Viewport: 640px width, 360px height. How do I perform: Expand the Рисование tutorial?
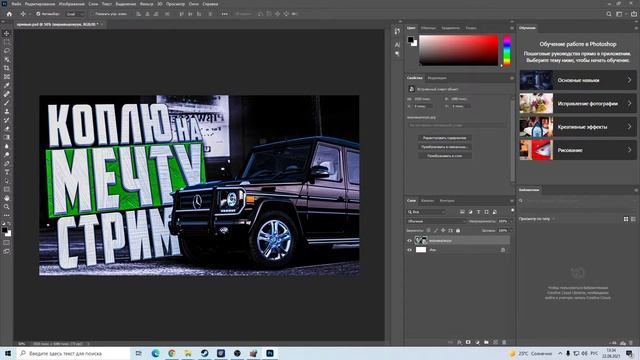pyautogui.click(x=578, y=150)
